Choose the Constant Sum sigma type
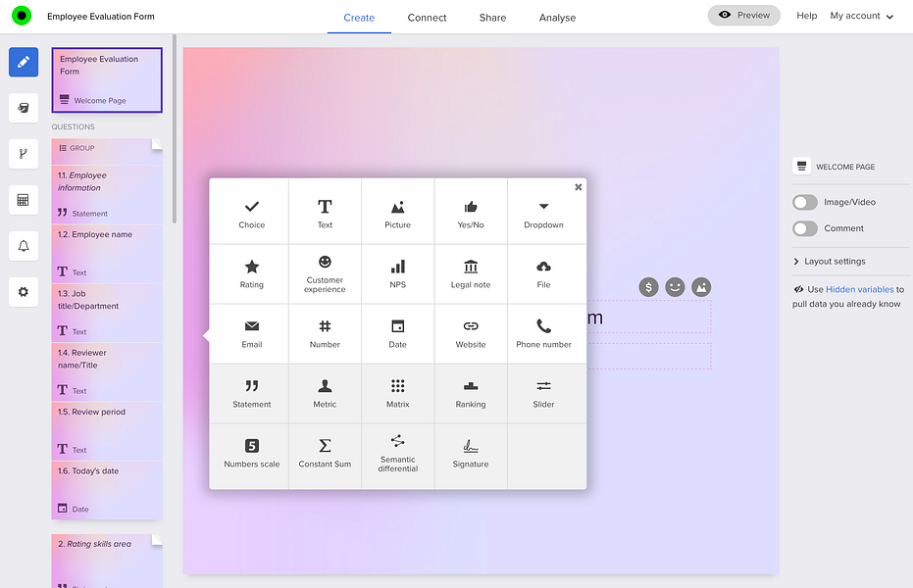 [x=325, y=454]
